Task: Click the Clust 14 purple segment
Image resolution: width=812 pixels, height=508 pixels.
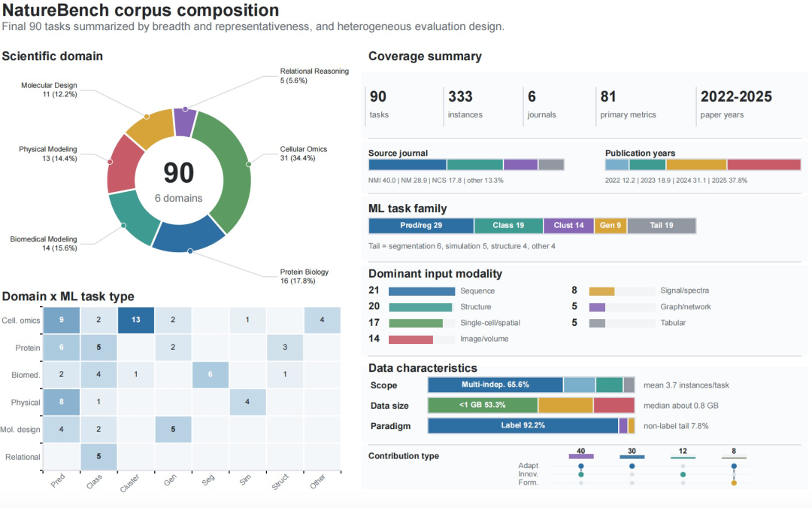Action: coord(568,226)
